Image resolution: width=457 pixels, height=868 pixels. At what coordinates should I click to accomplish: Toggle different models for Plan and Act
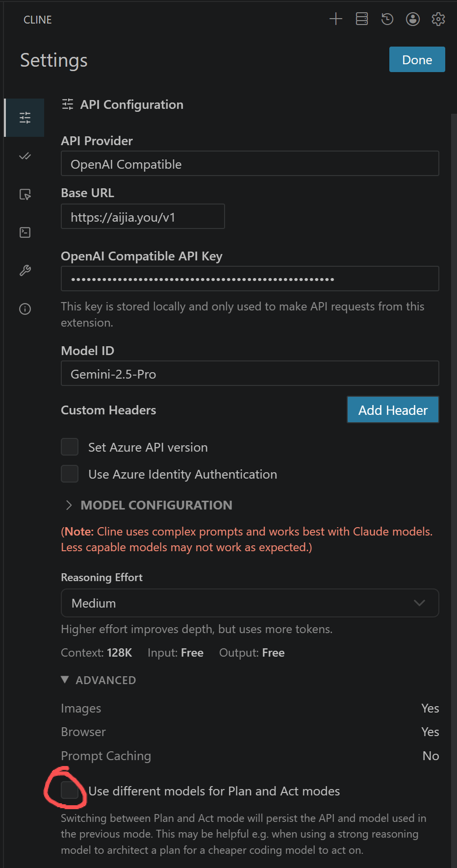point(70,791)
